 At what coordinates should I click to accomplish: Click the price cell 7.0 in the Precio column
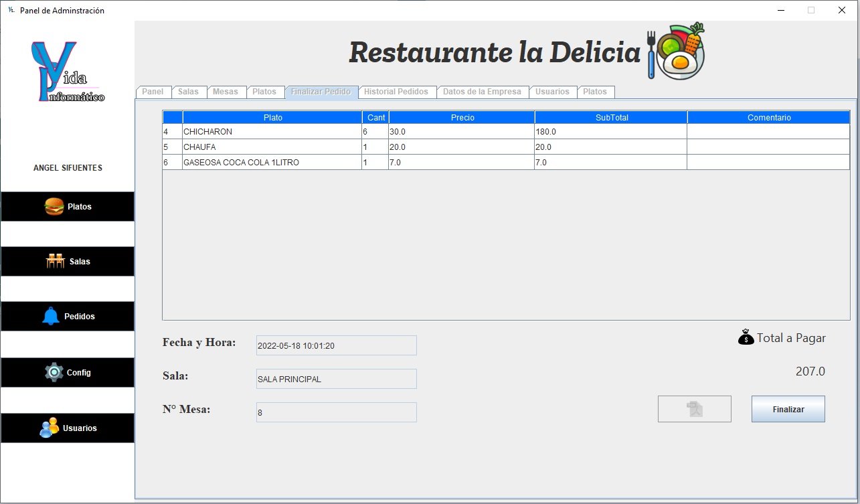click(462, 163)
